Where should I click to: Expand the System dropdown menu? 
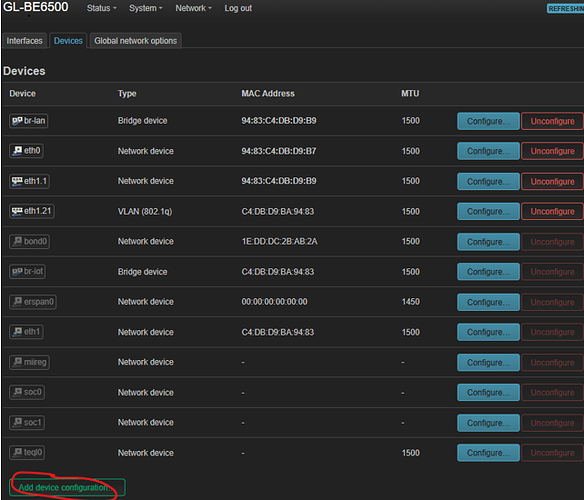point(145,8)
